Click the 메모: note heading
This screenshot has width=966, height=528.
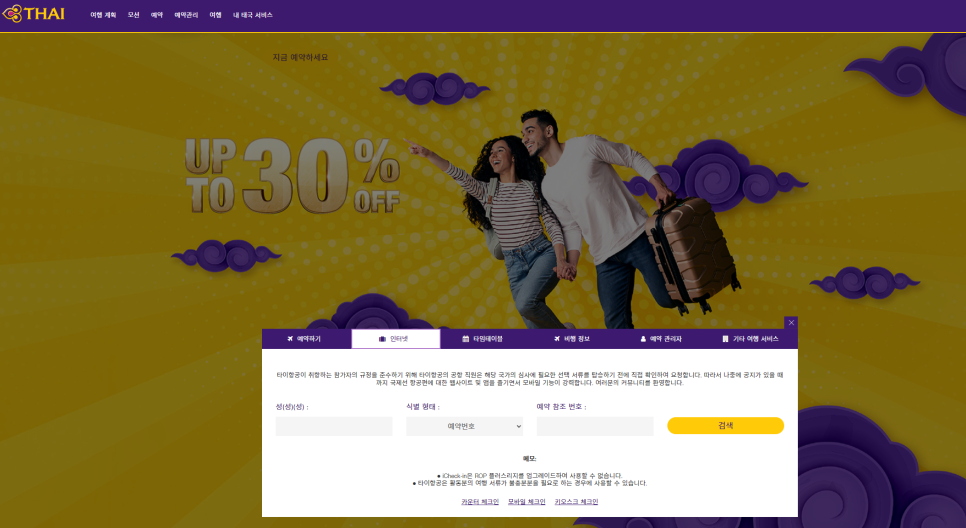point(530,458)
